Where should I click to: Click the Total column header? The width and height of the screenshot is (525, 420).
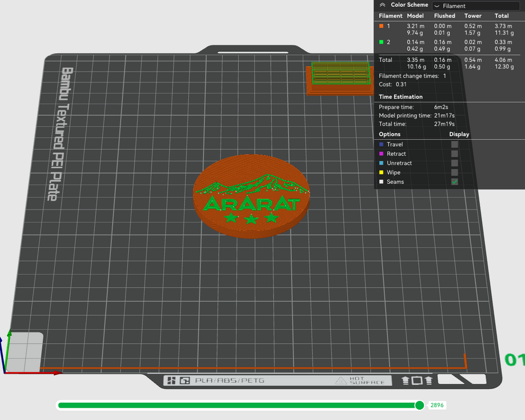click(501, 16)
